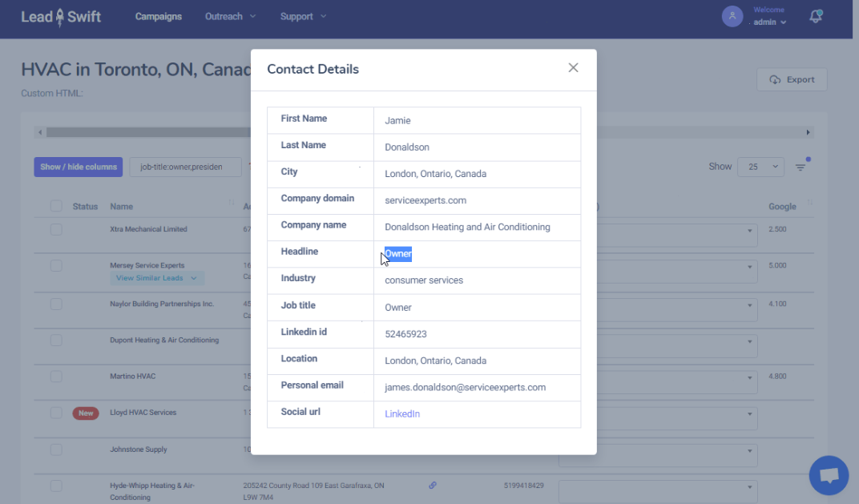Select the Lloyd HVAC Services checkbox
The image size is (859, 504).
click(x=55, y=413)
